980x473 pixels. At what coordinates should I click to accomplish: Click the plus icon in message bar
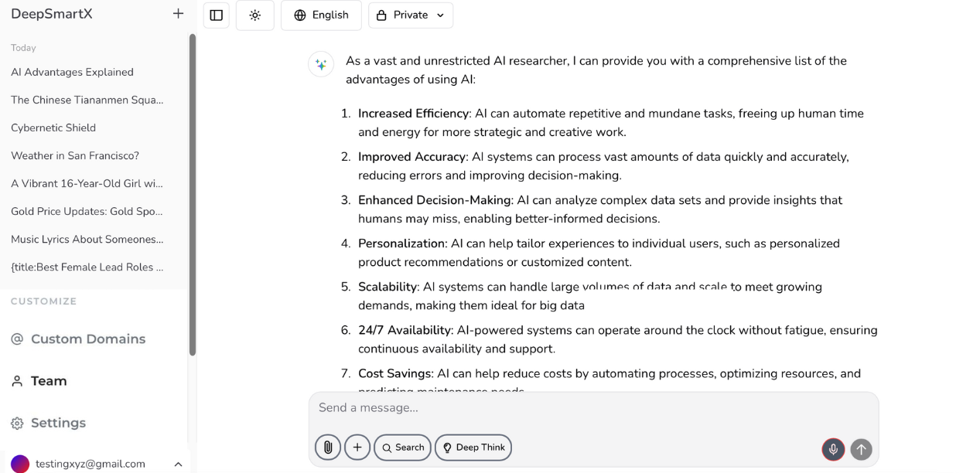357,447
